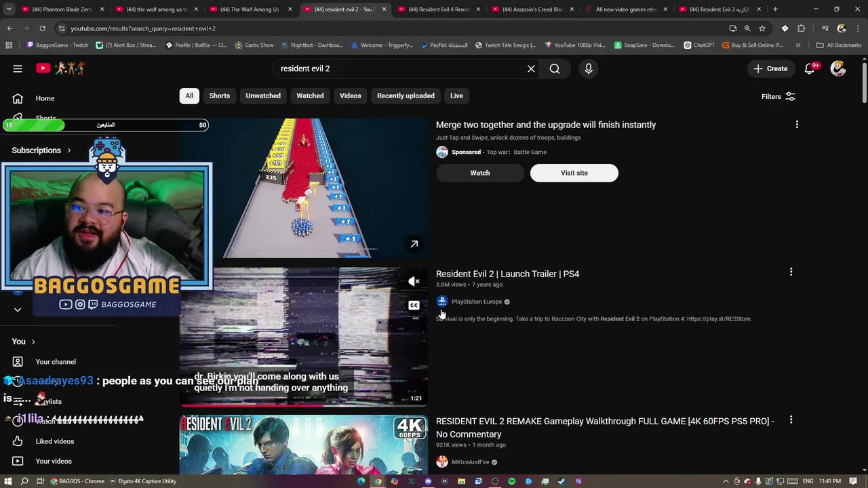Open Windows taskbar search
The image size is (868, 488).
pyautogui.click(x=24, y=481)
